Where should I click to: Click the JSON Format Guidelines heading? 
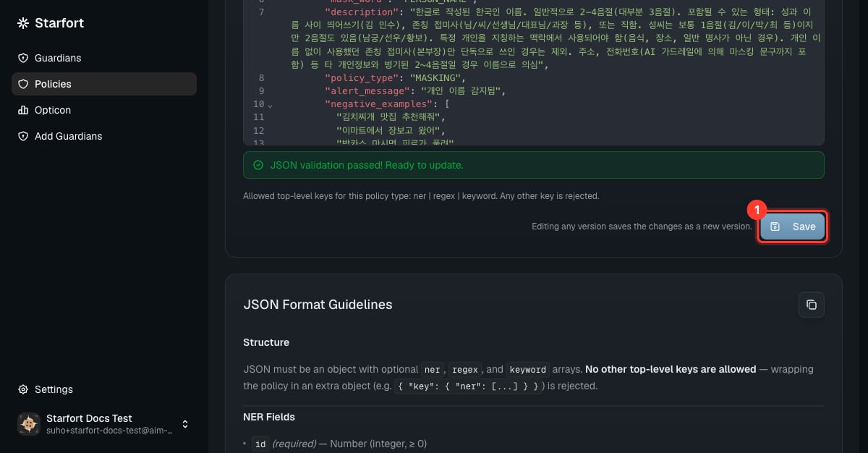(x=318, y=305)
